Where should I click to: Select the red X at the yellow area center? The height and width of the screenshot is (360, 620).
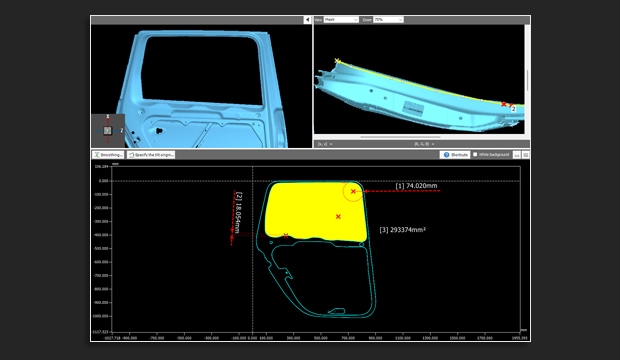338,216
